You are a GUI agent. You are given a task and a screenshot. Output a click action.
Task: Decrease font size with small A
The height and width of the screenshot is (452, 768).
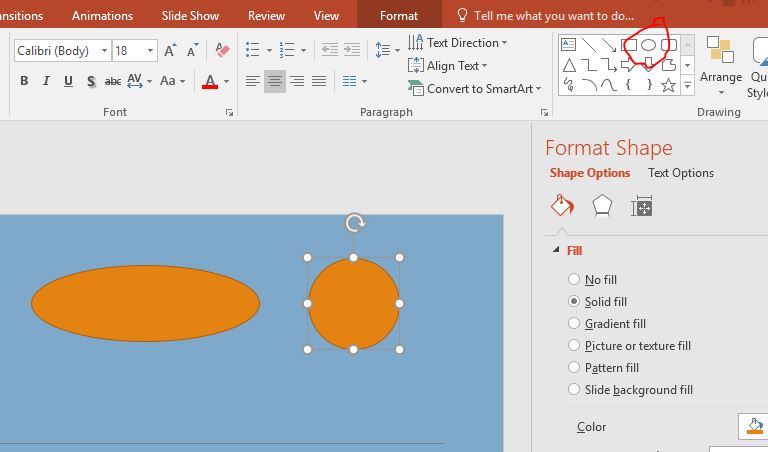coord(192,50)
